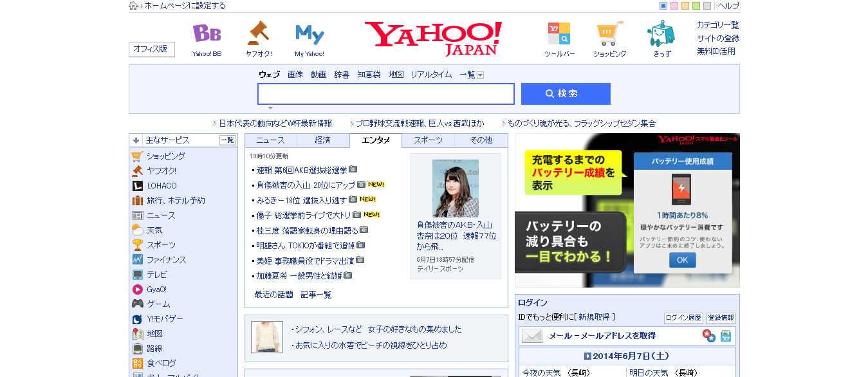Click the 一覧 button in services header

[227, 140]
